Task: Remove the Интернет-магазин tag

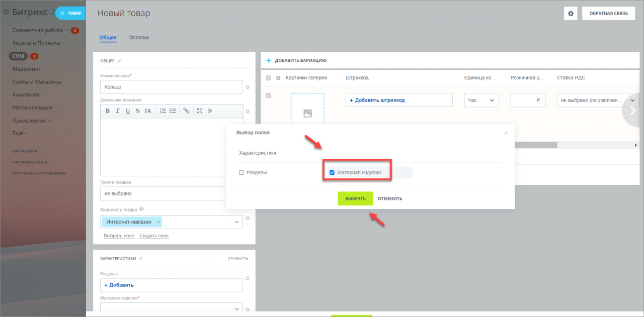Action: pyautogui.click(x=158, y=222)
